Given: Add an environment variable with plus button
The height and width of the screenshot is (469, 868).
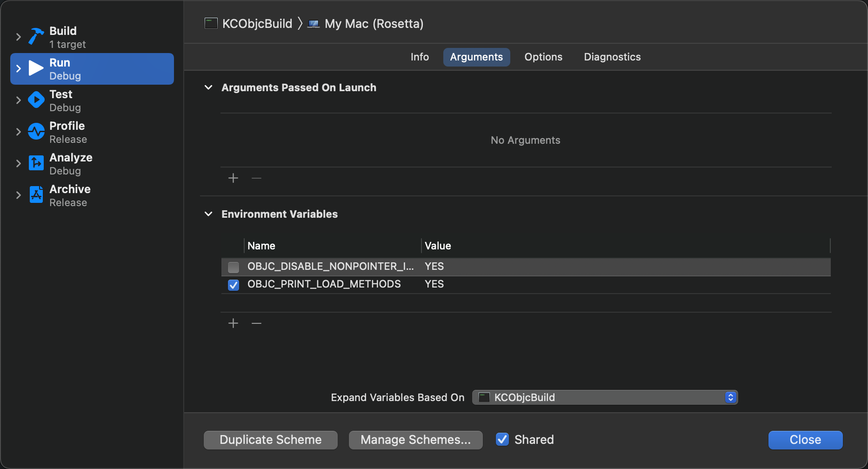Looking at the screenshot, I should 233,323.
